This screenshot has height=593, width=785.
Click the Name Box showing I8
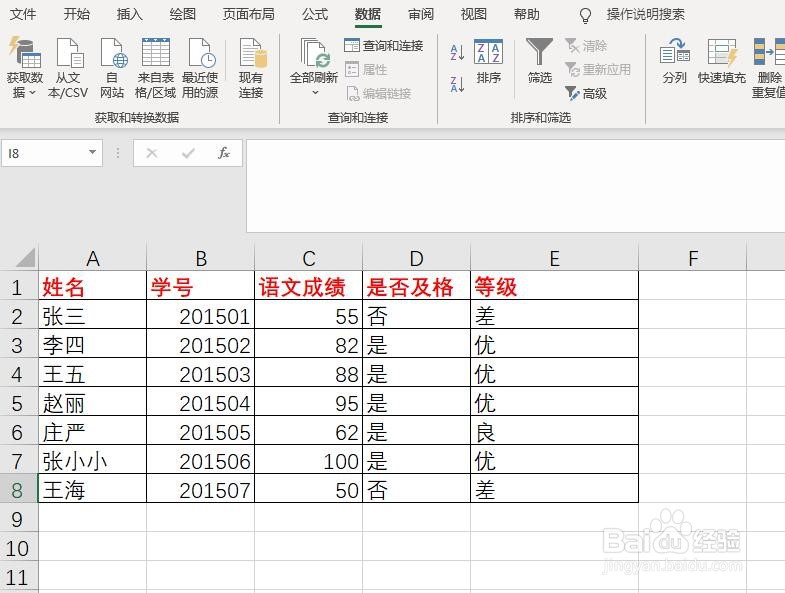click(44, 153)
